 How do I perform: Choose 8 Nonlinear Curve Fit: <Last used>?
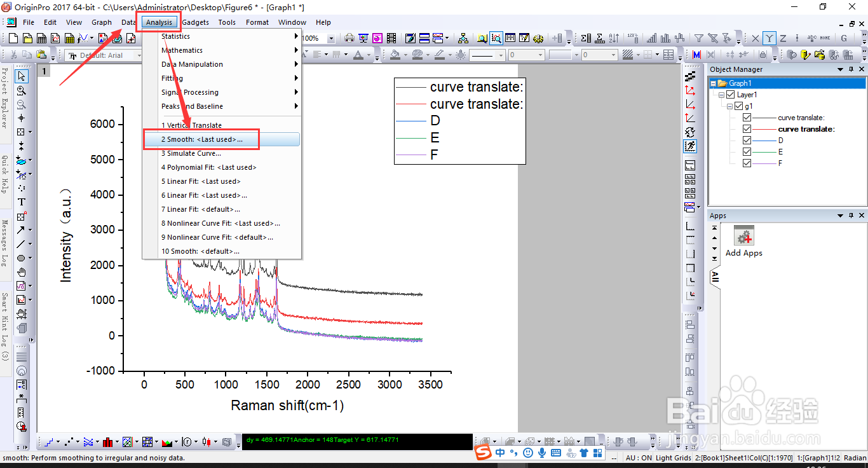tap(222, 223)
